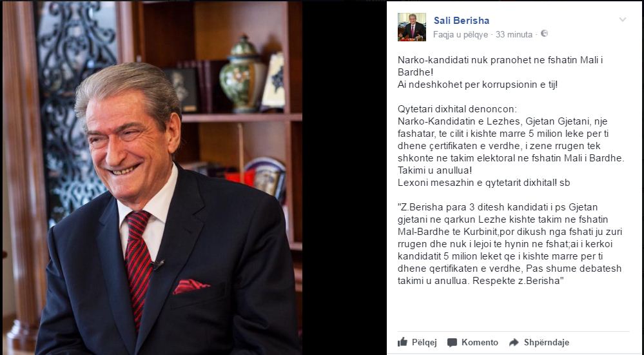Click the 'Qytetari dixhital denoncon:' line
This screenshot has width=644, height=355.
click(456, 110)
